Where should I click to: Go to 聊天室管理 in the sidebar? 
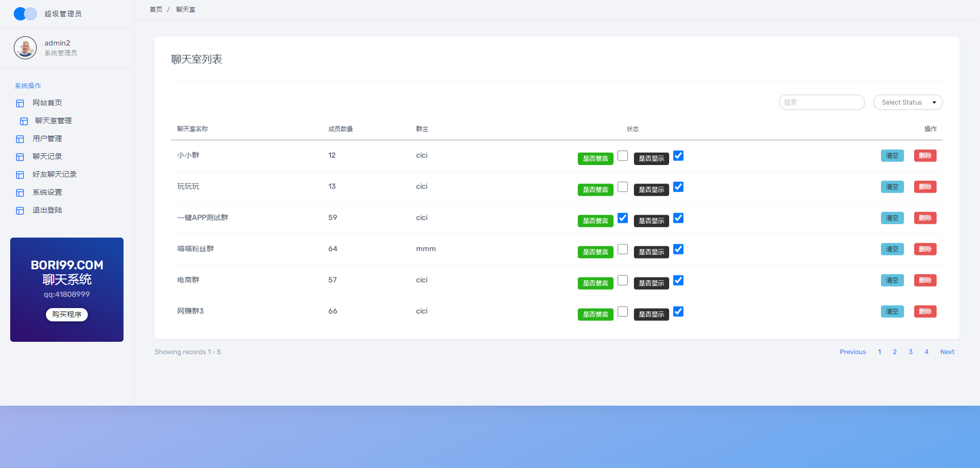pyautogui.click(x=54, y=121)
